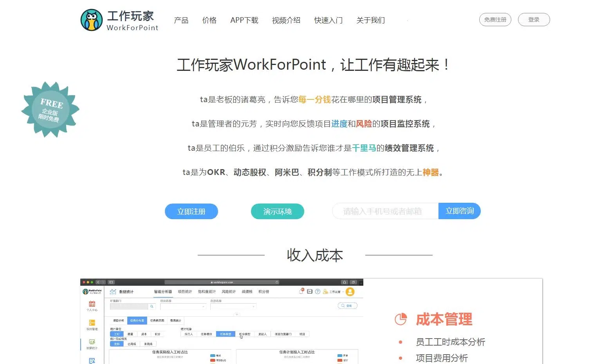The width and height of the screenshot is (592, 364).
Task: Open the 风险统计 menu item
Action: click(229, 291)
